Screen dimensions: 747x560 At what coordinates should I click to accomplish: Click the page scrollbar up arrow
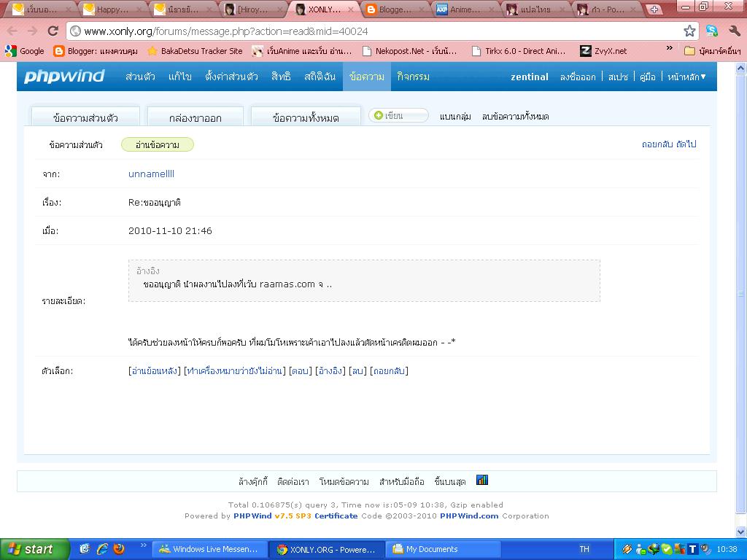pos(741,68)
